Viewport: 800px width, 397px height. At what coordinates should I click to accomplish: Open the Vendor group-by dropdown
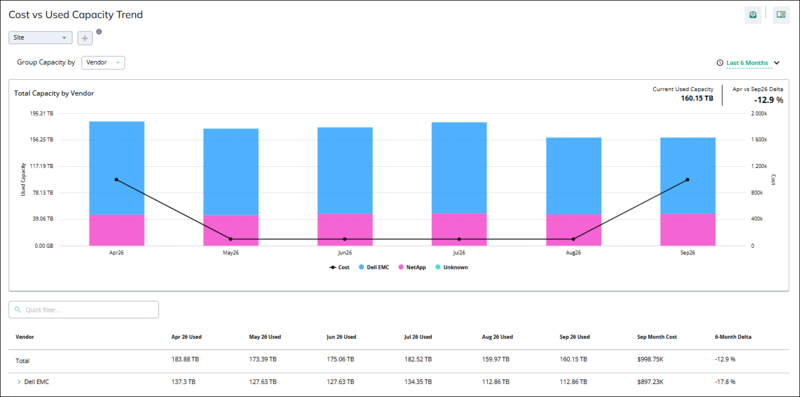[x=103, y=63]
